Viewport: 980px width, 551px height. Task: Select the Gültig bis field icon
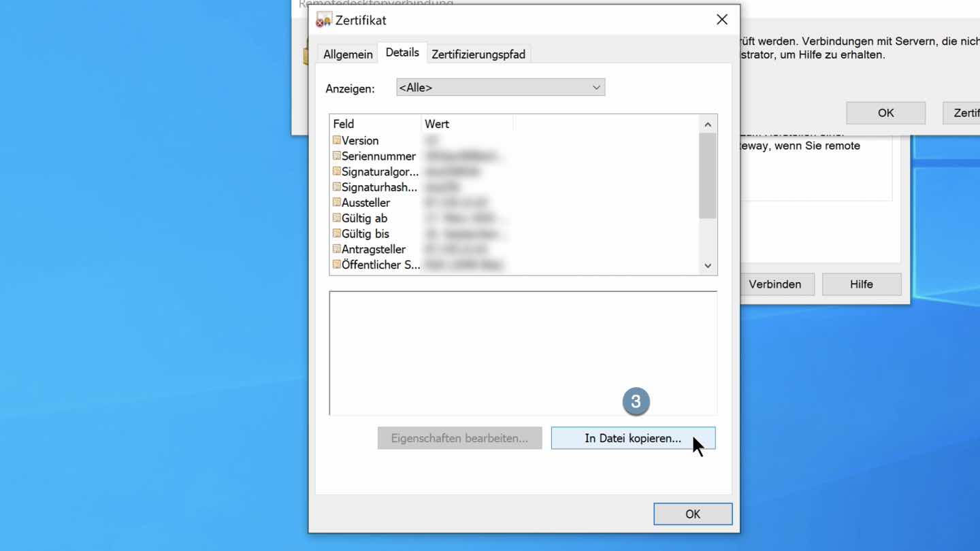pos(336,234)
